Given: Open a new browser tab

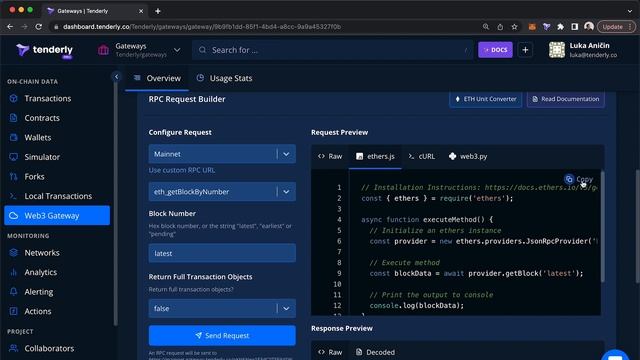Looking at the screenshot, I should (x=158, y=11).
